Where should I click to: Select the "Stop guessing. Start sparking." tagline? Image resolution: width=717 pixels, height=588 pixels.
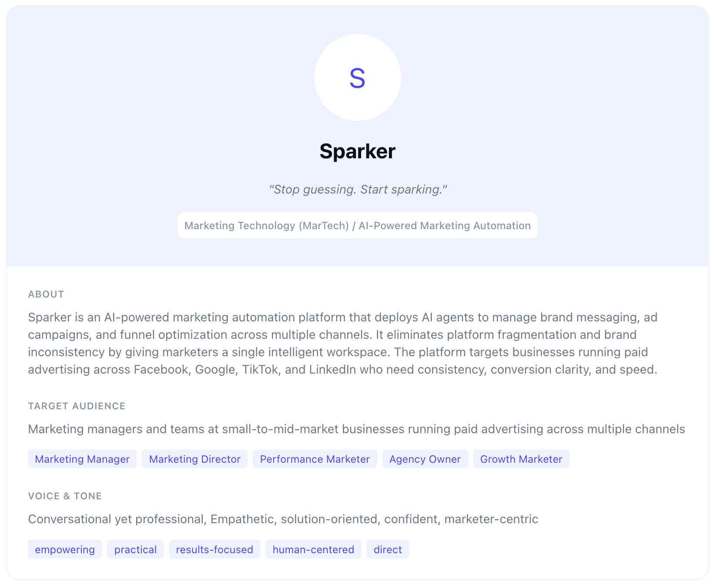pyautogui.click(x=358, y=190)
